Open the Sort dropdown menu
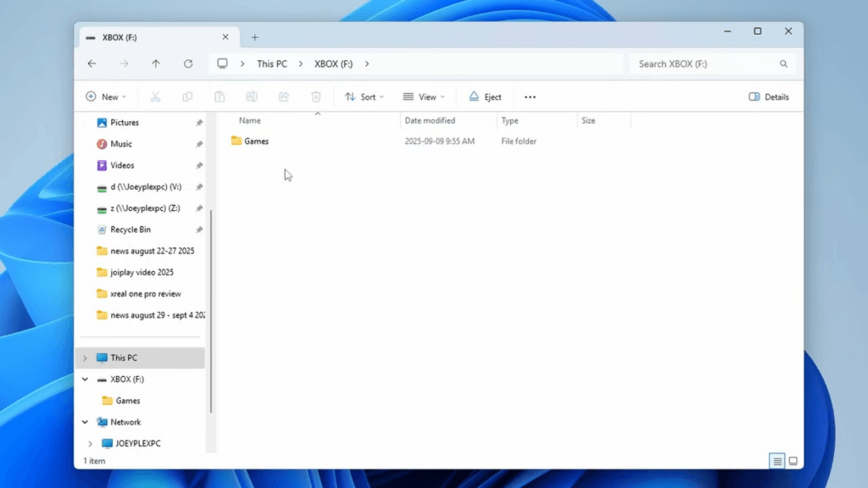Screen dimensions: 868x488 click(364, 97)
